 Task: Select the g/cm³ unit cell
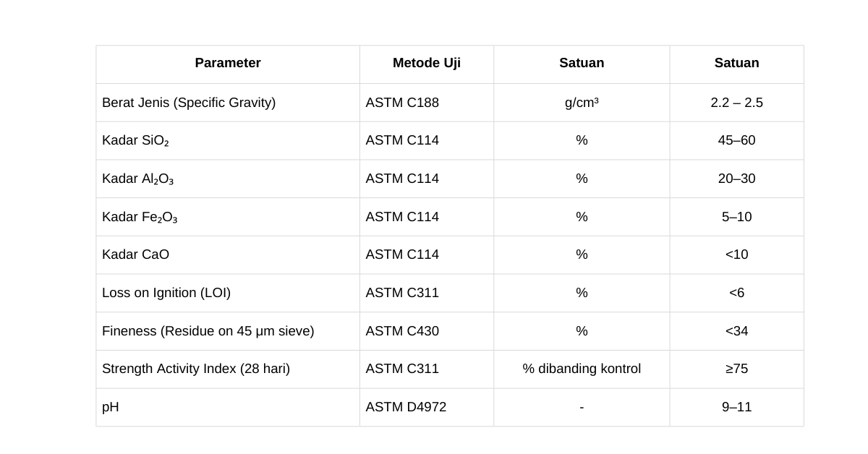click(582, 103)
